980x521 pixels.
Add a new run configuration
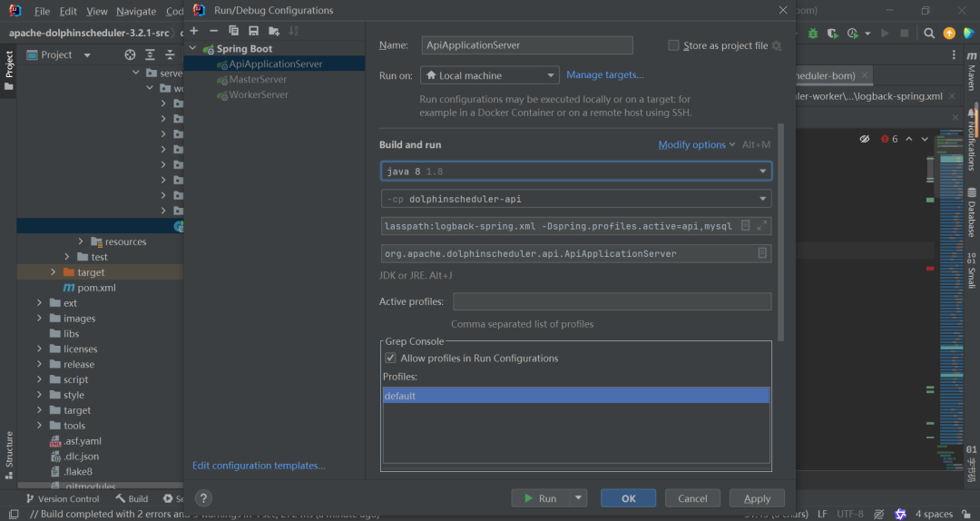click(194, 31)
